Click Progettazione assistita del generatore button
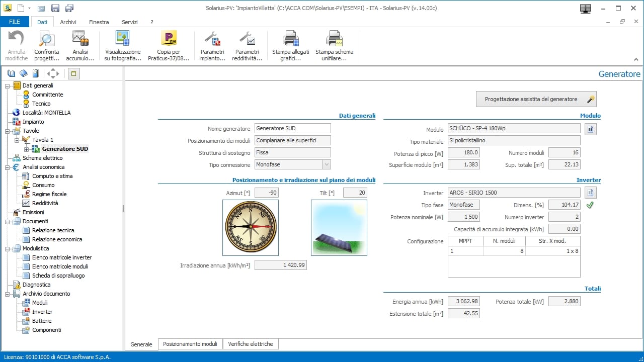The width and height of the screenshot is (644, 362). (x=536, y=99)
